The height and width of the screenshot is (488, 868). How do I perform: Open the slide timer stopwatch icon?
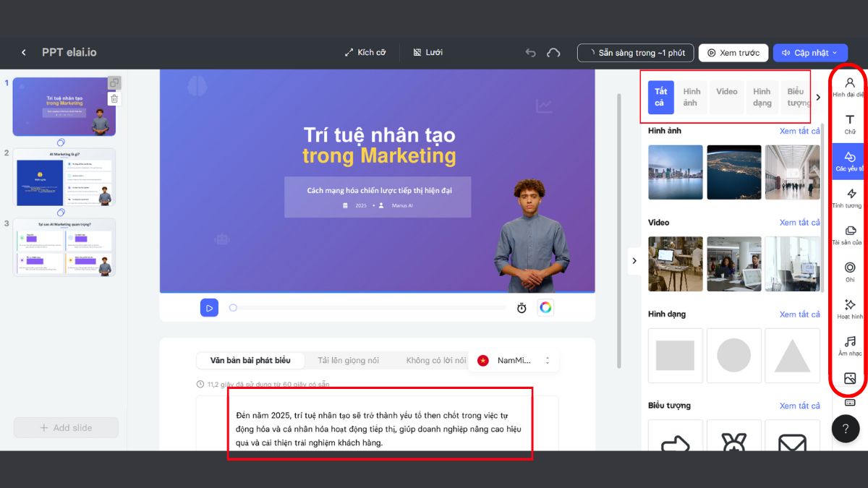coord(522,308)
